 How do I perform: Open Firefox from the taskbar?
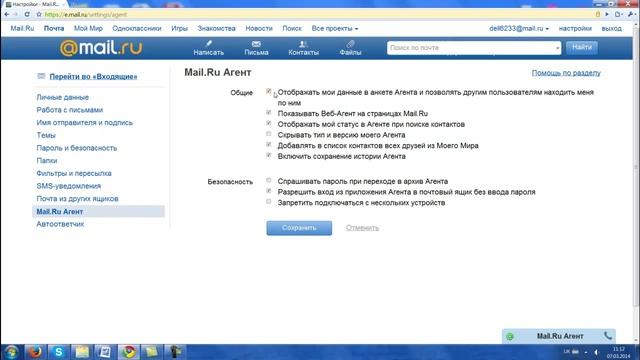pyautogui.click(x=35, y=352)
